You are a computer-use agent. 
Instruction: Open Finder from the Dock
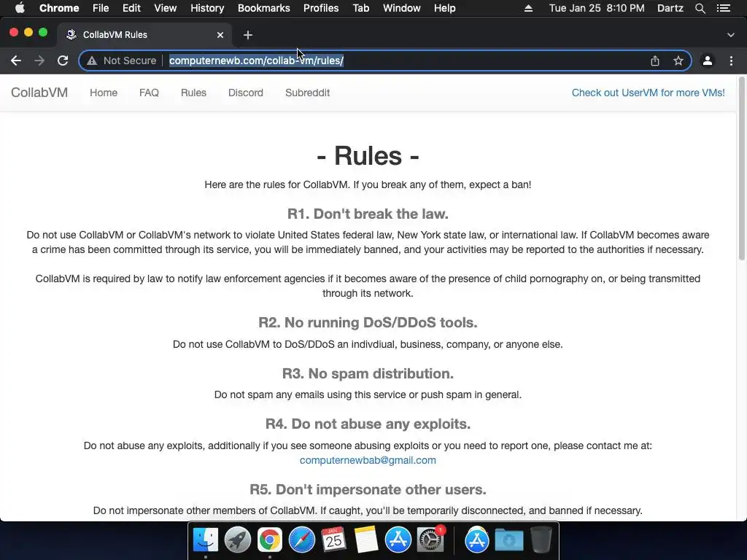pyautogui.click(x=206, y=540)
